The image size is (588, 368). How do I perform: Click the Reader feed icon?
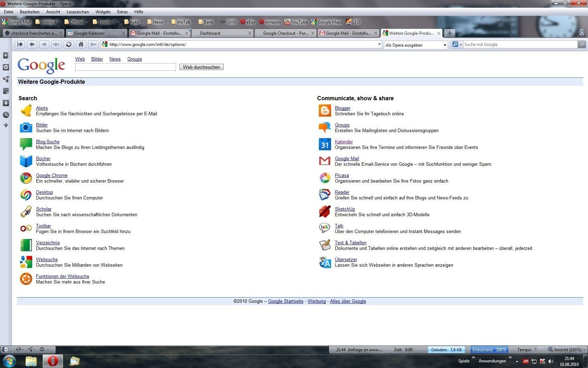click(325, 195)
